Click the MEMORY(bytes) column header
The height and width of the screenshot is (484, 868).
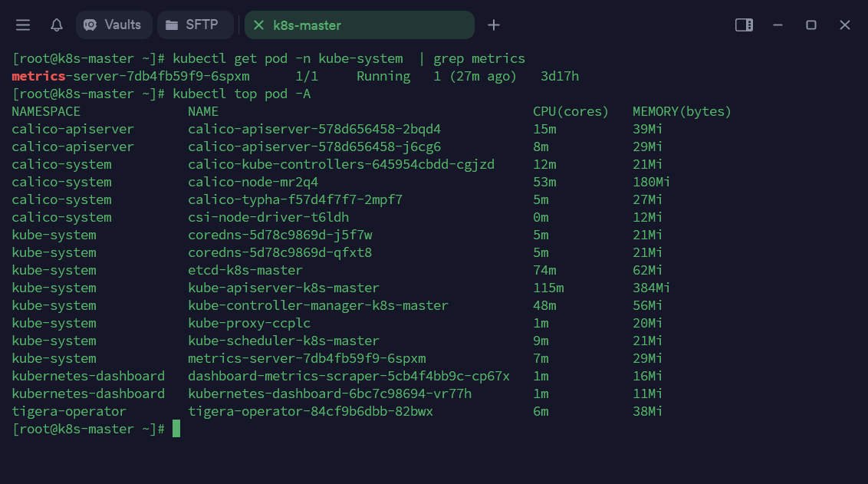point(682,111)
